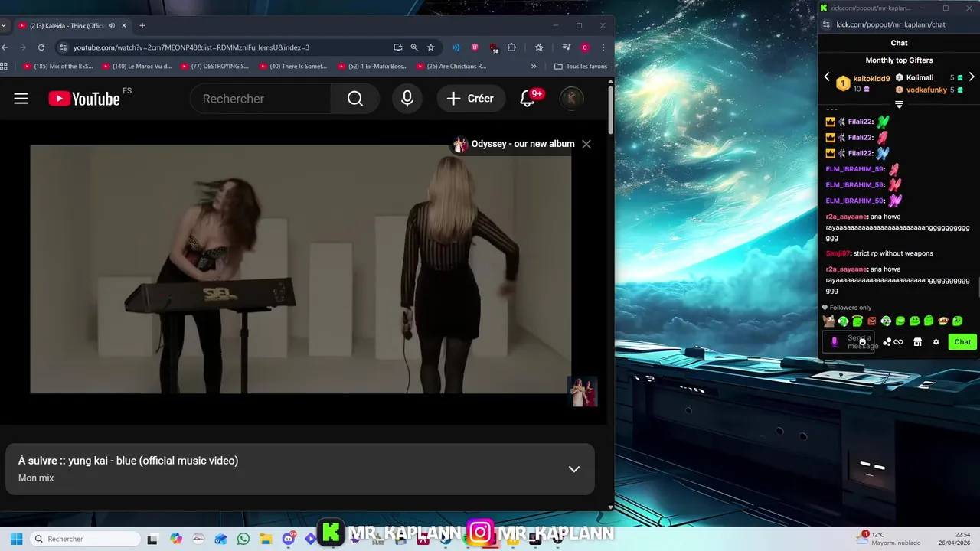
Task: Click the Windows taskbar Rechercher search box
Action: click(x=86, y=539)
